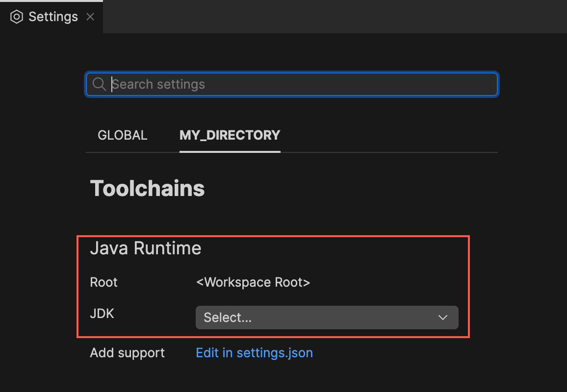The height and width of the screenshot is (392, 567).
Task: Click the Workspace Root value
Action: point(253,282)
